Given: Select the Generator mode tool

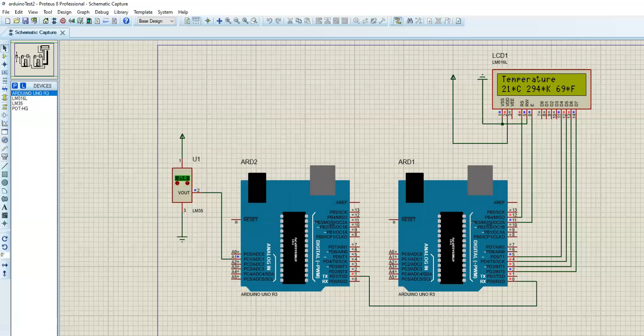Looking at the screenshot, I should pos(5,140).
